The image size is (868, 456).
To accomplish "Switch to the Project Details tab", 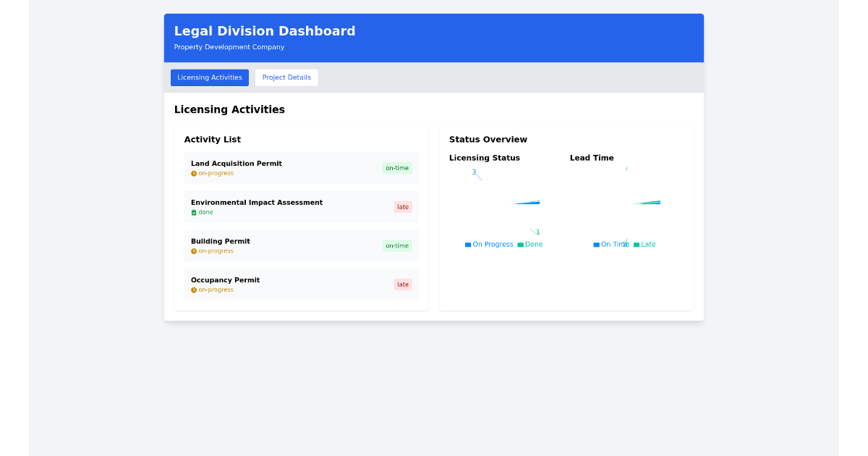I will click(x=286, y=77).
